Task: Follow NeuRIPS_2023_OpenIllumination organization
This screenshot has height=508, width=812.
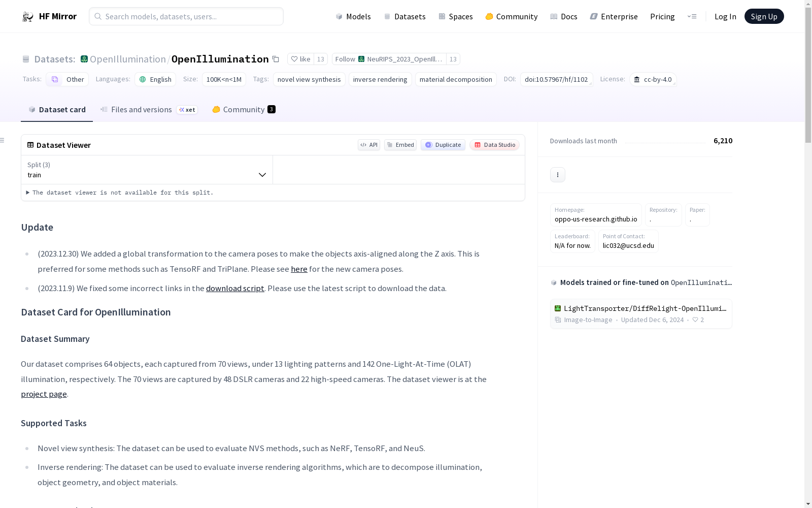Action: pyautogui.click(x=389, y=59)
